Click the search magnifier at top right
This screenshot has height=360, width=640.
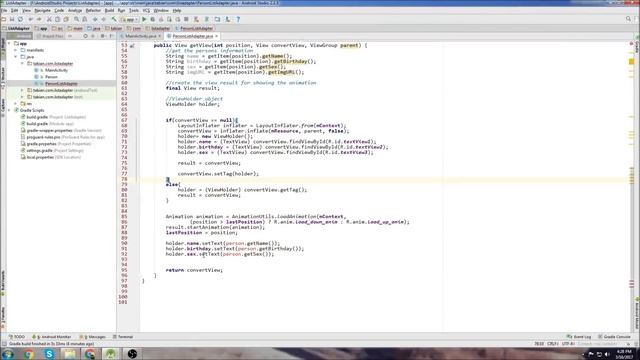coord(628,19)
